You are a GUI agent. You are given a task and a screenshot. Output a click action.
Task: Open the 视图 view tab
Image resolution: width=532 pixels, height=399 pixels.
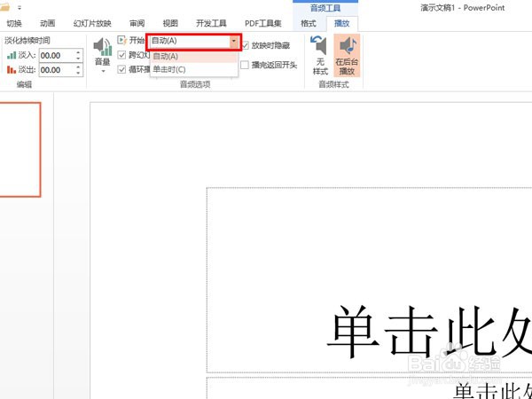point(170,23)
